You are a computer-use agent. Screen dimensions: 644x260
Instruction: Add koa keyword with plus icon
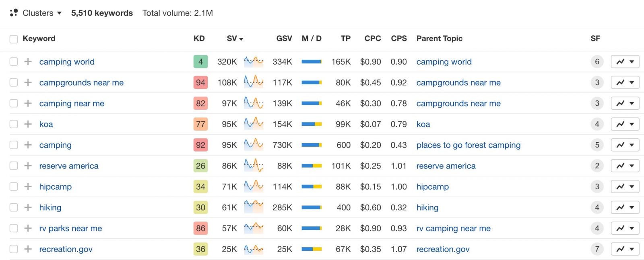point(28,124)
